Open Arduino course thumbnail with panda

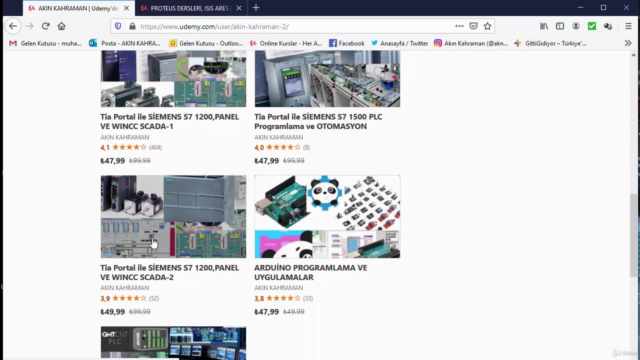point(327,217)
